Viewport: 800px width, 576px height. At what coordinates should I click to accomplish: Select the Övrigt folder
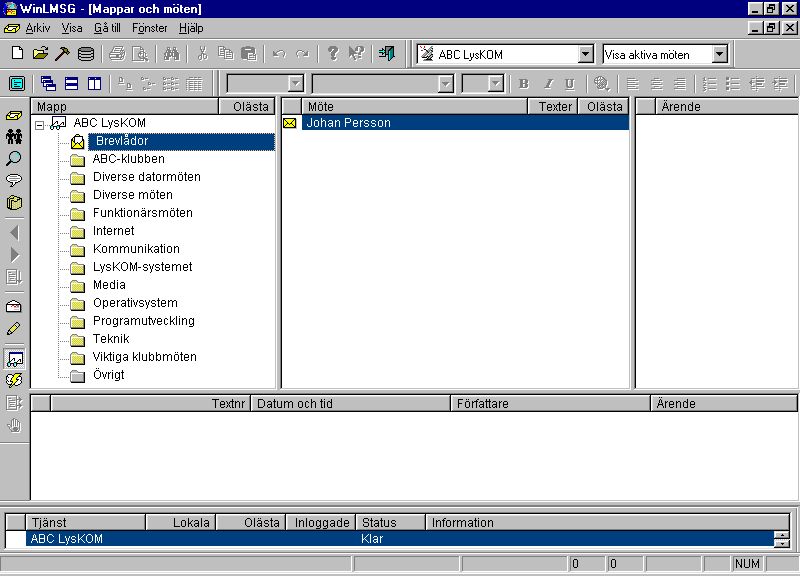point(109,375)
